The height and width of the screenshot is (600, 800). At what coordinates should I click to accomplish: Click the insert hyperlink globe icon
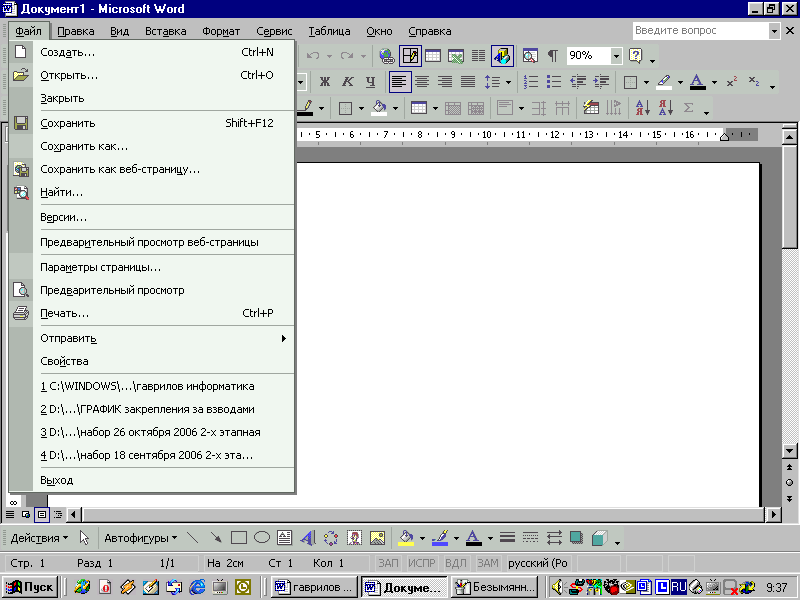387,56
